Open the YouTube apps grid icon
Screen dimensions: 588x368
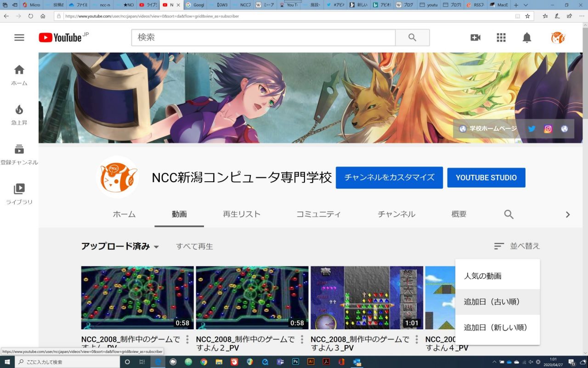501,38
